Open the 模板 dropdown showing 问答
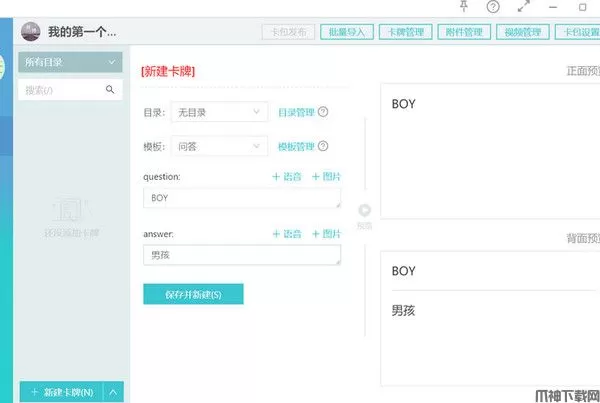The height and width of the screenshot is (403, 600). coord(219,147)
